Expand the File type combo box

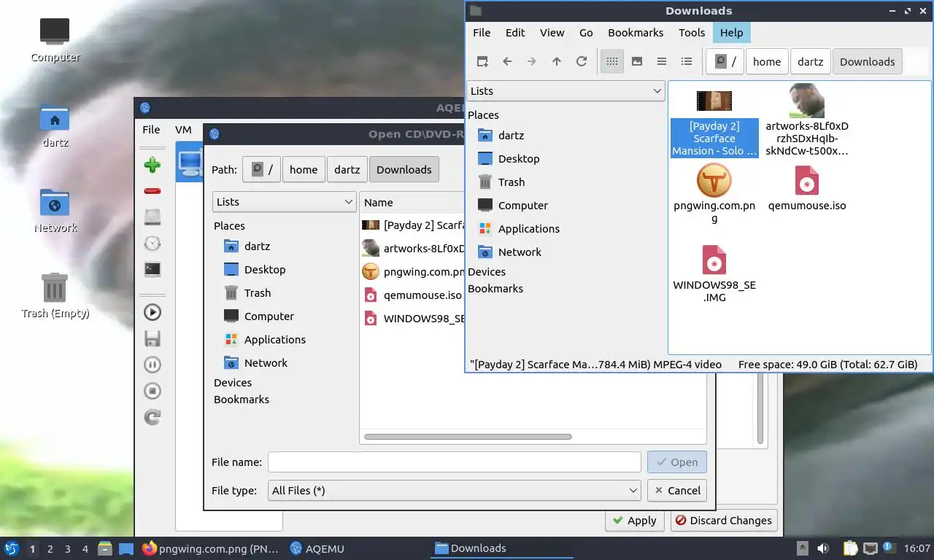(454, 491)
